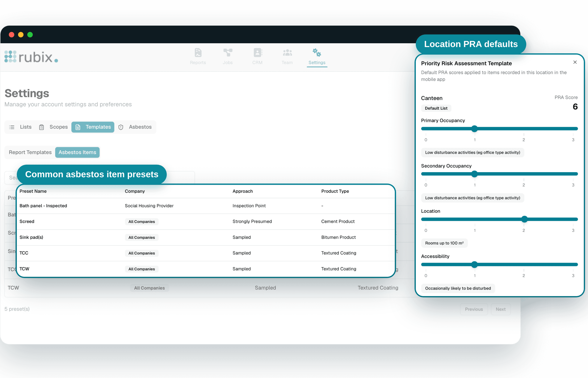Adjust the Primary Occupancy slider handle
The width and height of the screenshot is (588, 378).
click(x=474, y=129)
